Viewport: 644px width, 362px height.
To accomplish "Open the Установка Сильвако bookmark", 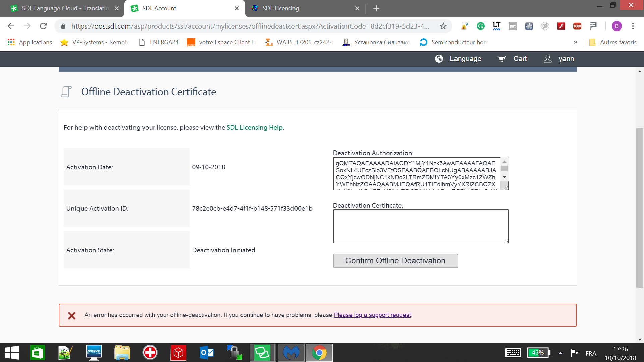I will [376, 42].
